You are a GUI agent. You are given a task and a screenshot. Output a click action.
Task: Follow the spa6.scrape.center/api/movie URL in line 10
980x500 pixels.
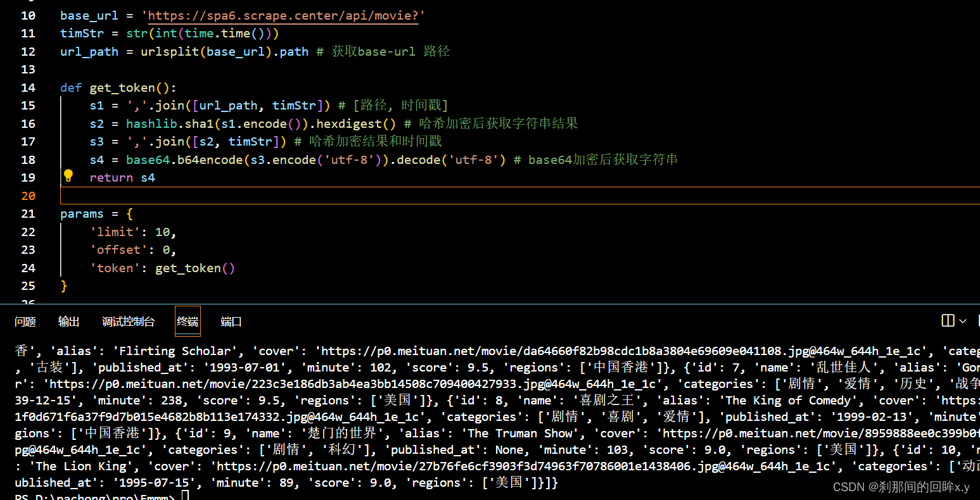(283, 15)
